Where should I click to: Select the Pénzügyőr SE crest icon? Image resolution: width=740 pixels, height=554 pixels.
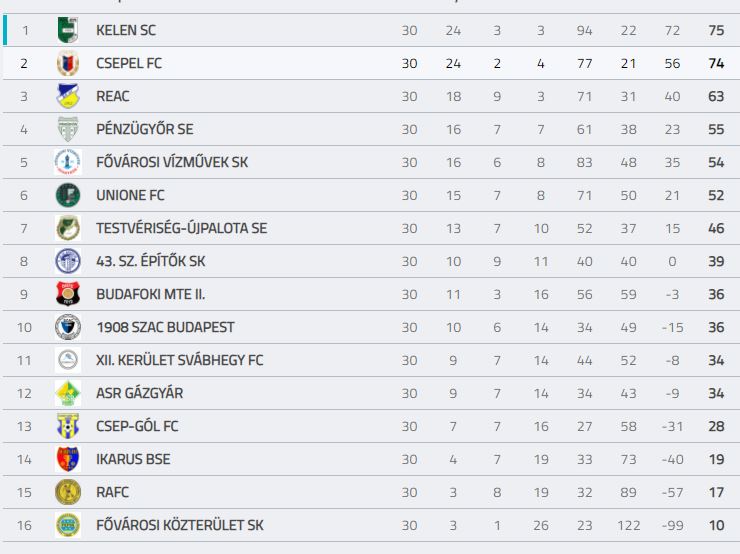(68, 129)
